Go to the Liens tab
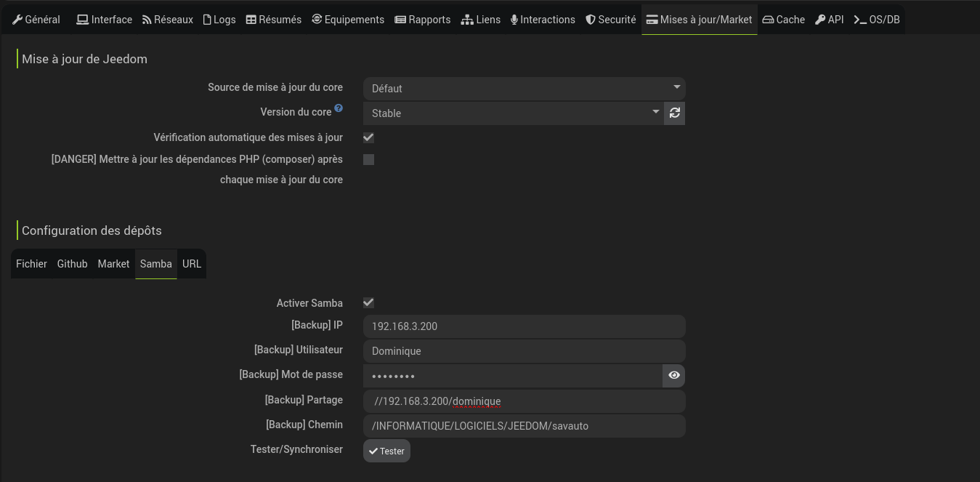980x482 pixels. click(x=481, y=20)
